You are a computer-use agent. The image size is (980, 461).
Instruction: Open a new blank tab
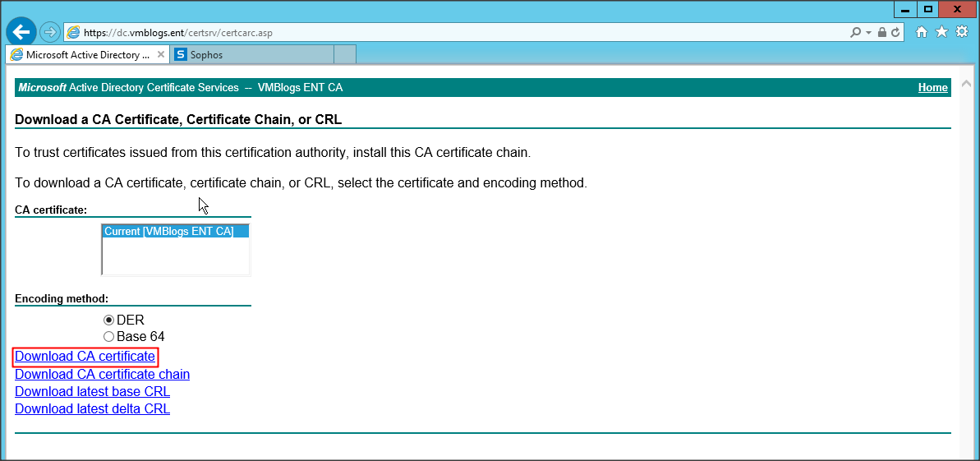click(345, 55)
